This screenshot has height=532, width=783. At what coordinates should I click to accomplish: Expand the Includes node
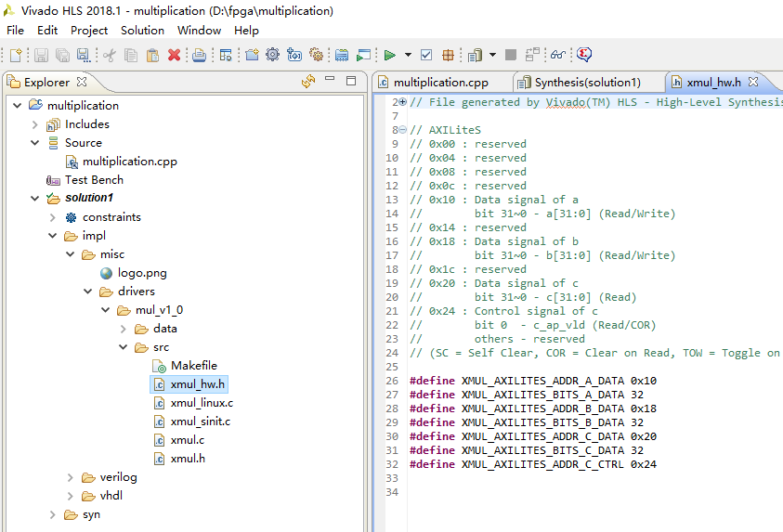[35, 124]
